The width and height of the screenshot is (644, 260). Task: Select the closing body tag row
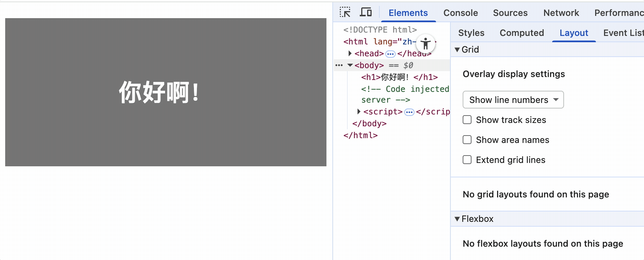(x=369, y=123)
